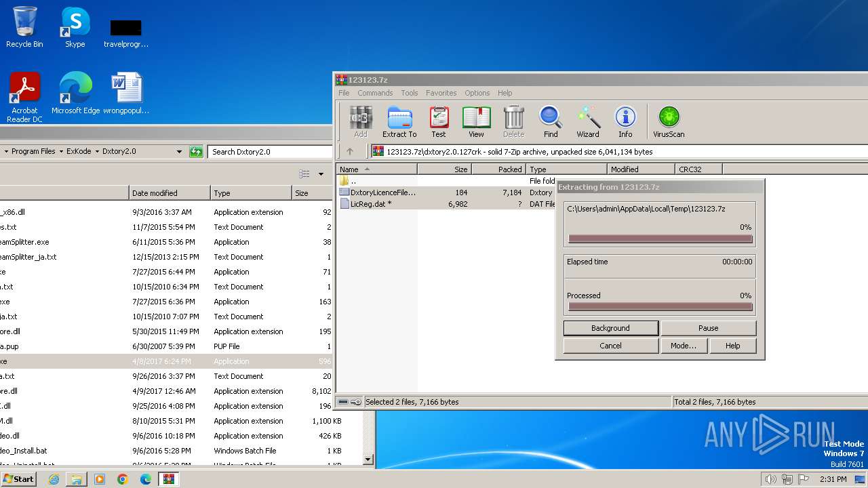868x488 pixels.
Task: Click the Explorer vertical scrollbar down arrow
Action: 368,459
